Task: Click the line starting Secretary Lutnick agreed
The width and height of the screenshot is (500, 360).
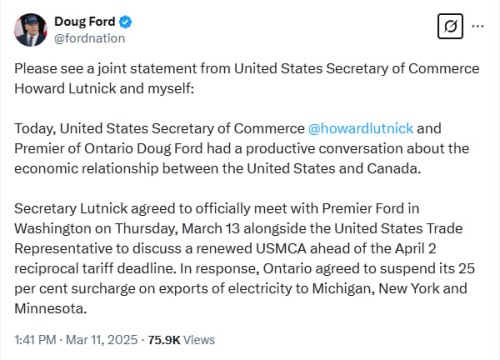Action: [217, 209]
